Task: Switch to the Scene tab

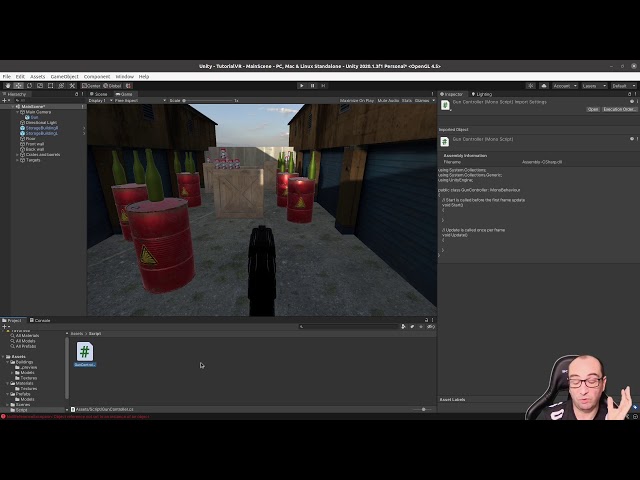Action: click(98, 94)
